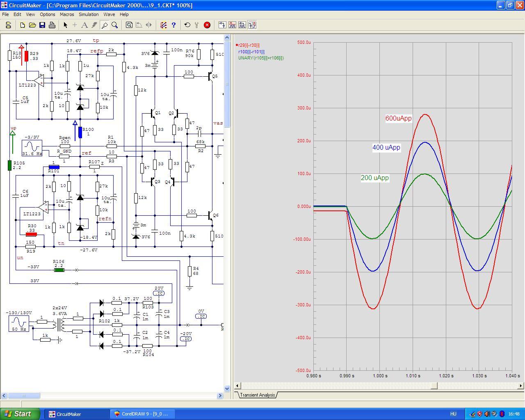
Task: Switch to CorelDRAW 9 in the taskbar
Action: [144, 414]
